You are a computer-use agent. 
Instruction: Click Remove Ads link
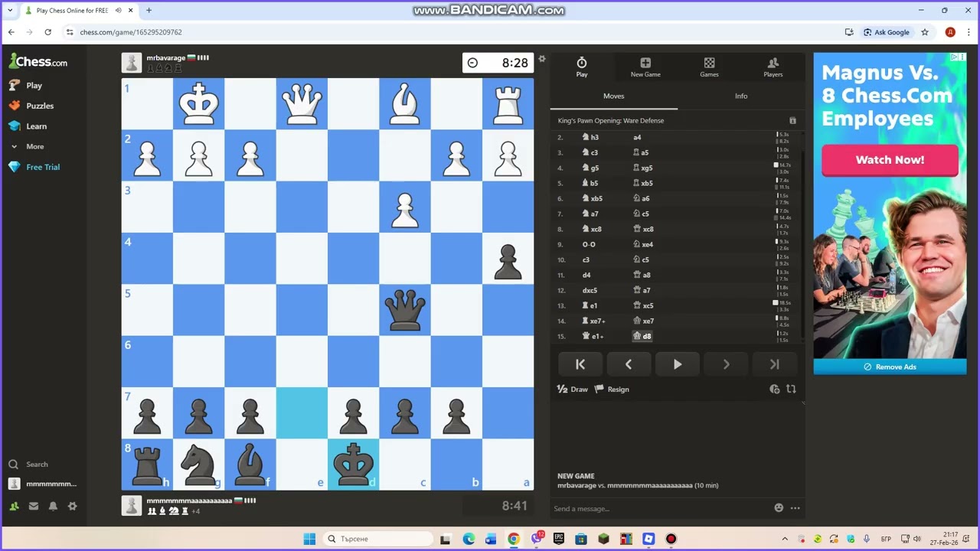pos(890,367)
